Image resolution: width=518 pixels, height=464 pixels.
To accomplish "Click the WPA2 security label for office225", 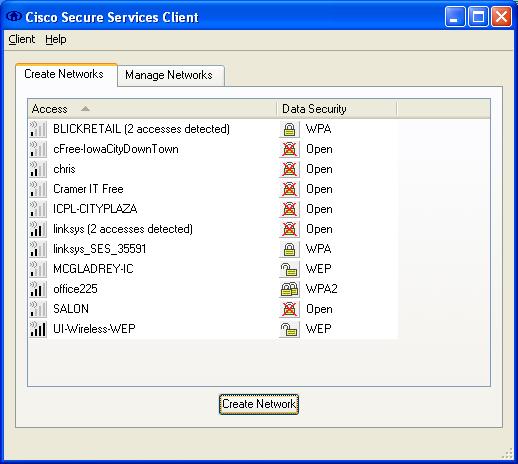I will point(322,289).
